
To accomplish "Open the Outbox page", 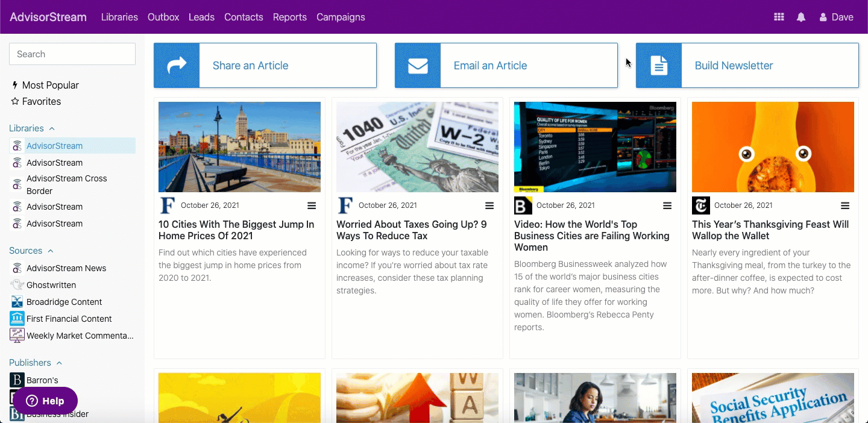I will pos(163,17).
